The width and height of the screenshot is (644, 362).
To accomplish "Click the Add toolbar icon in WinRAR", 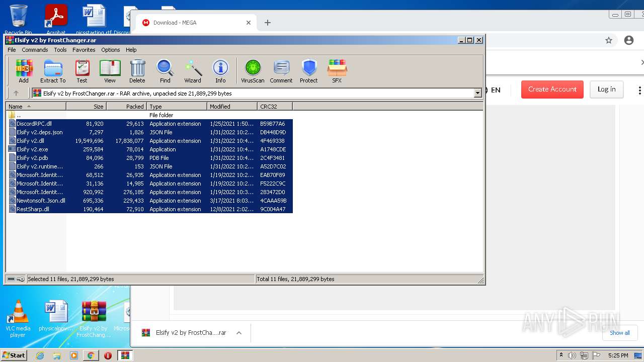I will coord(24,71).
